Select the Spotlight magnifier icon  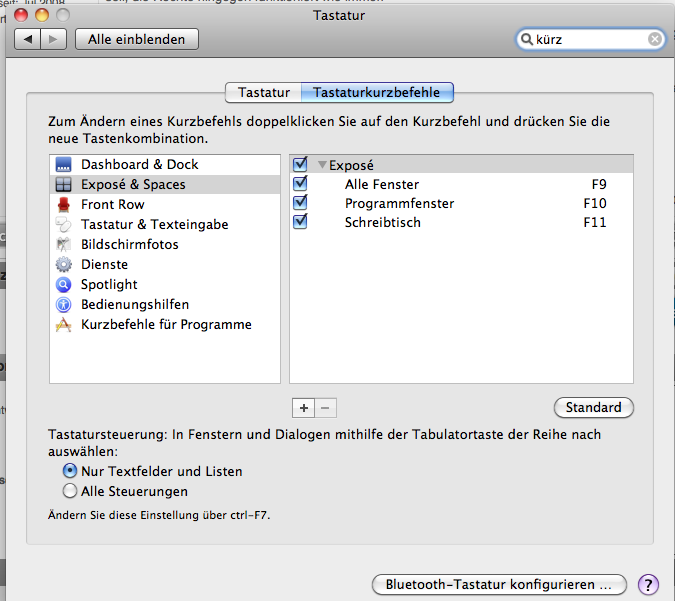pos(64,285)
